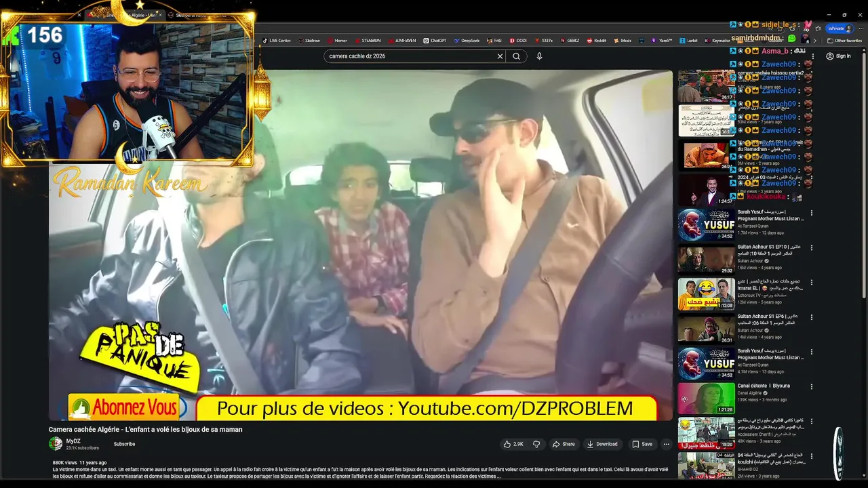This screenshot has width=868, height=488.
Task: Subscribe to the MyDZ channel
Action: coord(124,444)
